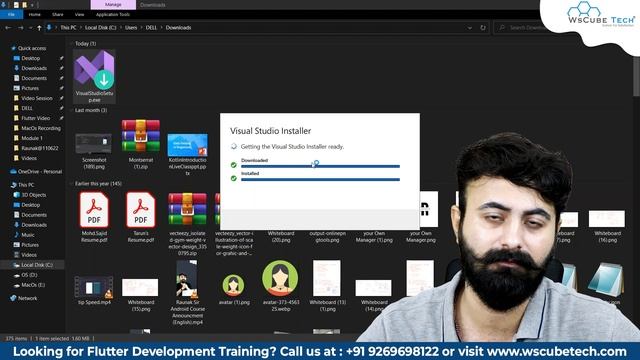Open 3D Objects under This PC
The height and width of the screenshot is (360, 640).
coord(33,195)
